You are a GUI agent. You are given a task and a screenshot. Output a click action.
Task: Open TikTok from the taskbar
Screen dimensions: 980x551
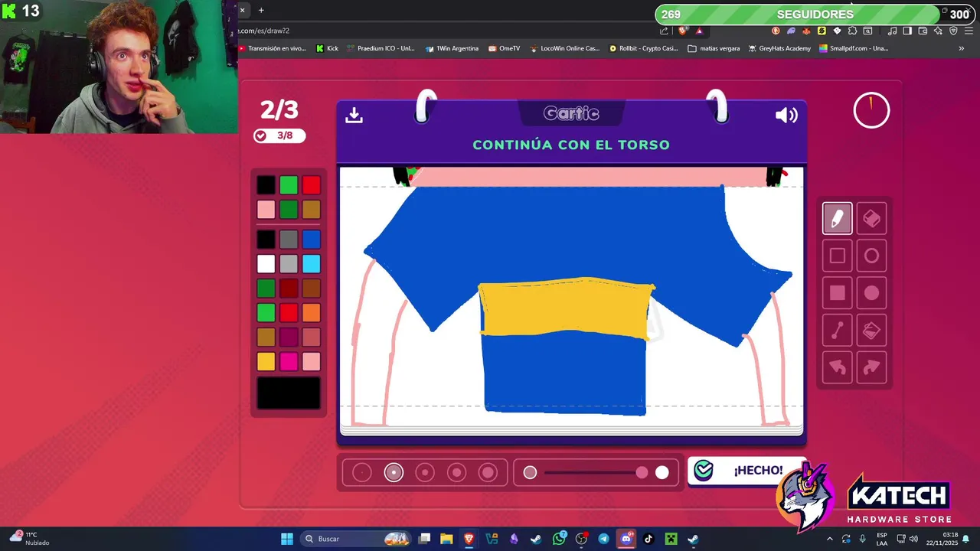(648, 539)
